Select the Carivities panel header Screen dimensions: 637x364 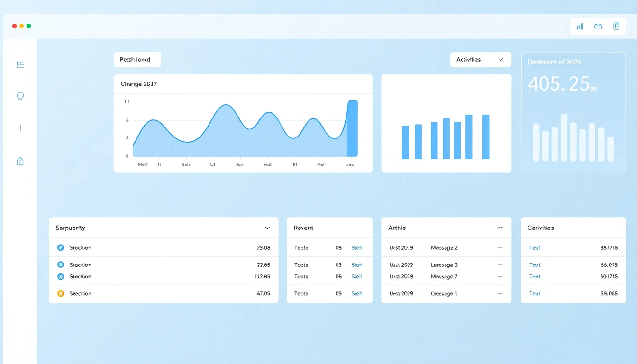(540, 227)
